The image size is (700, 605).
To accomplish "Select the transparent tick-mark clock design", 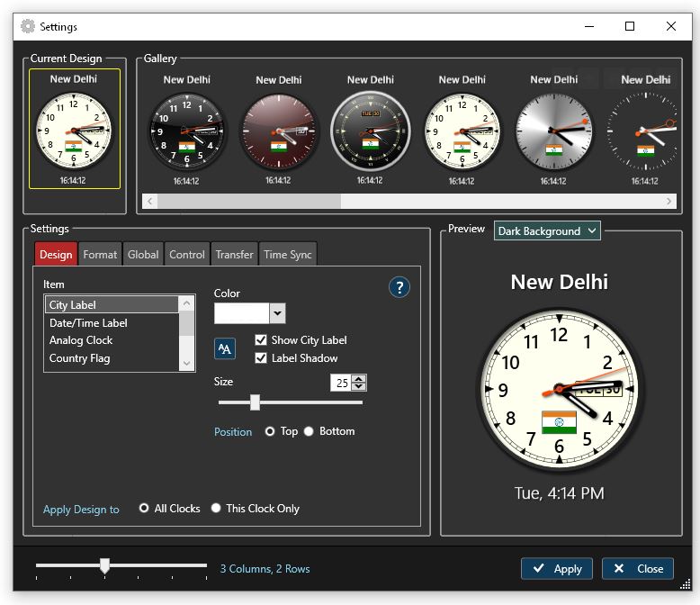I will pyautogui.click(x=642, y=131).
